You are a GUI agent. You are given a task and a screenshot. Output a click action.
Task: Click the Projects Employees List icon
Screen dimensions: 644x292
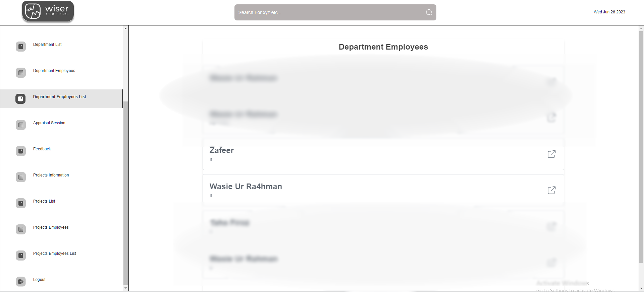pyautogui.click(x=20, y=255)
